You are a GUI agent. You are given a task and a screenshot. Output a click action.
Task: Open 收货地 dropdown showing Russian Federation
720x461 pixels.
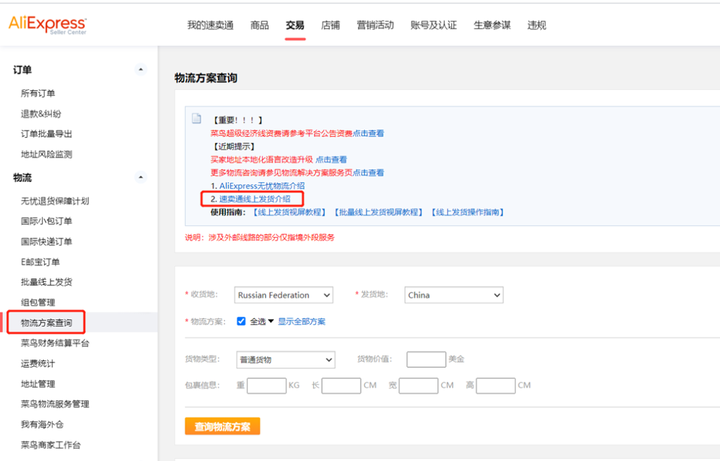284,295
